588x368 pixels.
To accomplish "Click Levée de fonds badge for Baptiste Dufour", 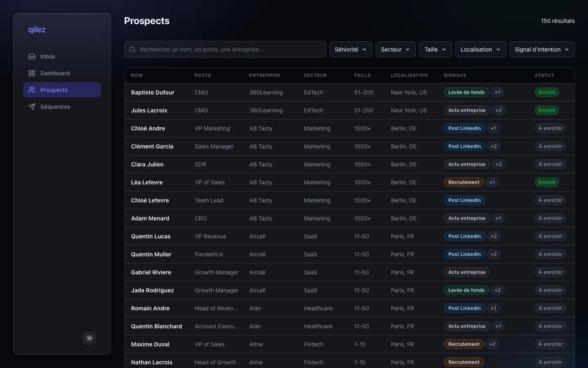I will (466, 92).
